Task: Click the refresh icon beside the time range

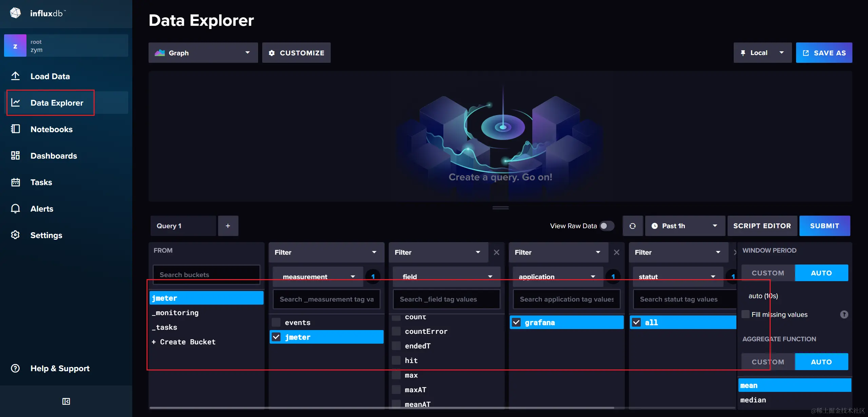Action: click(633, 226)
